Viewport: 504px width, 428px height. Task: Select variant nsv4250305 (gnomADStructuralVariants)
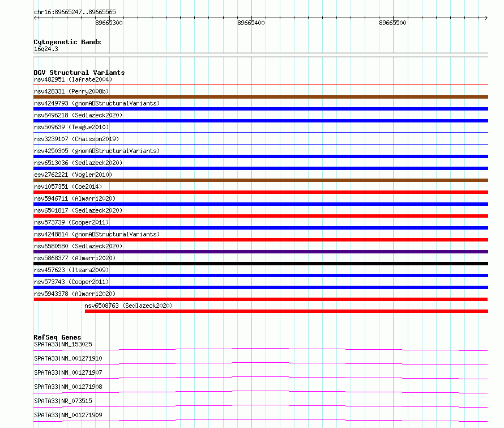coord(97,151)
